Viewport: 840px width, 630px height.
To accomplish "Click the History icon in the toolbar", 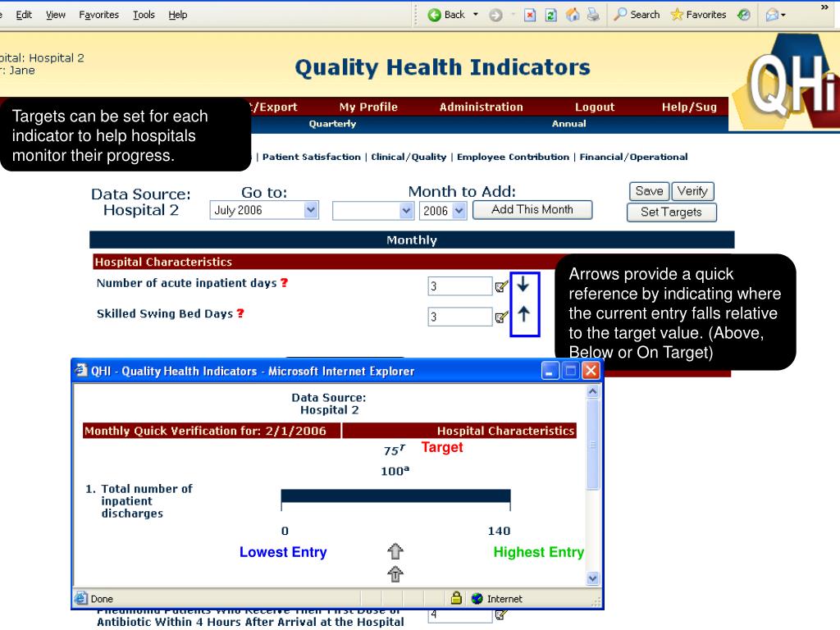I will tap(743, 15).
